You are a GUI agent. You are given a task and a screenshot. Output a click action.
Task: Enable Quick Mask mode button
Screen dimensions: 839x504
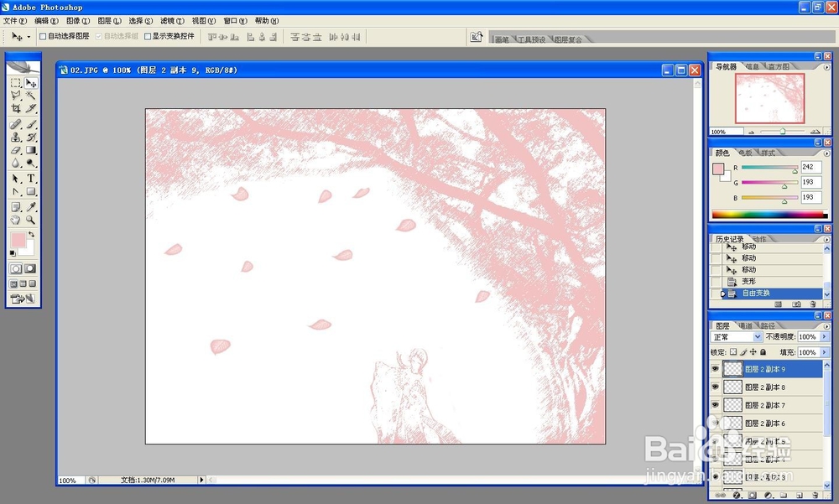tap(30, 268)
